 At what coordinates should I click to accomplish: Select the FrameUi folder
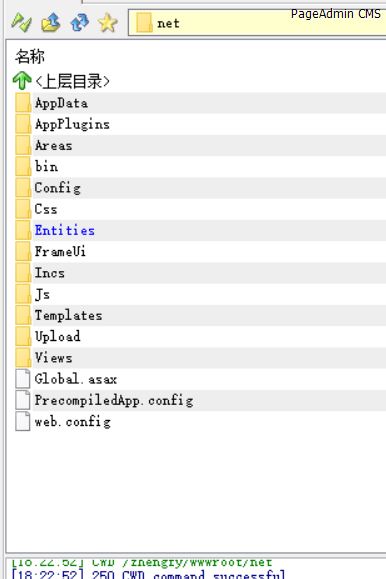[x=60, y=251]
